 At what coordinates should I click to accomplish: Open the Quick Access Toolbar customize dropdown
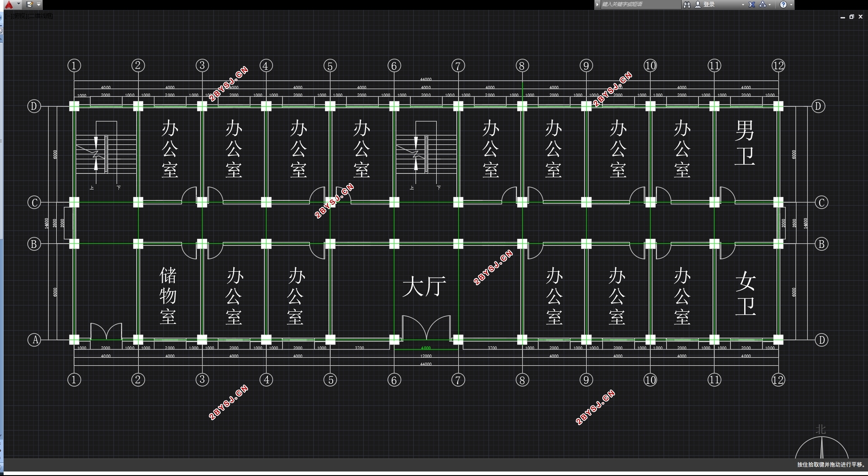(x=39, y=4)
